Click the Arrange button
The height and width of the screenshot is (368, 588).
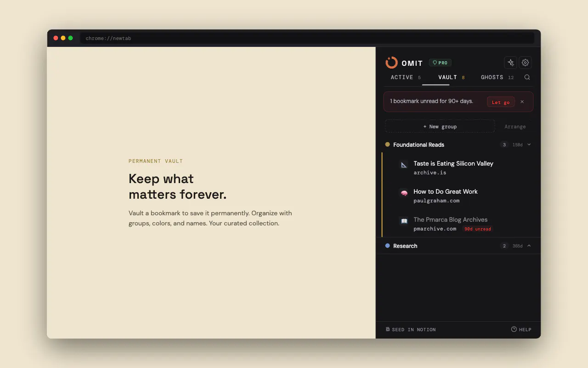coord(515,126)
